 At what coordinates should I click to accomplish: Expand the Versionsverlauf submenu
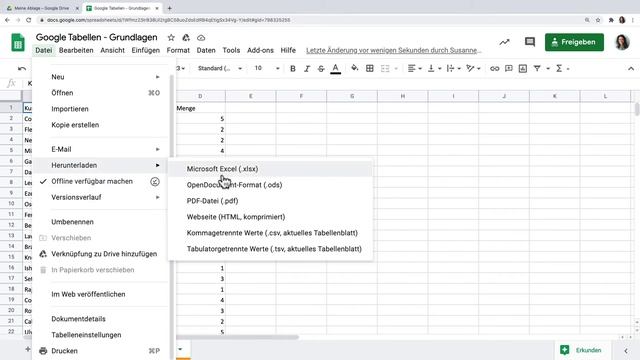click(100, 197)
